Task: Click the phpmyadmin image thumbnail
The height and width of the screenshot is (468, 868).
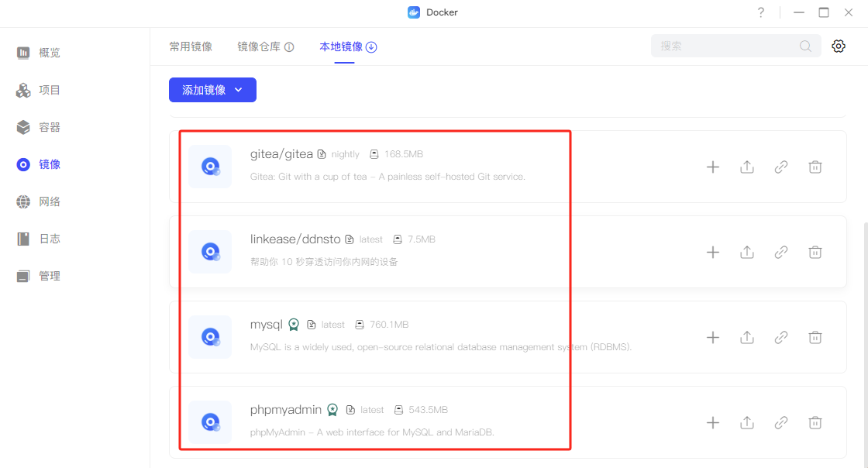Action: click(x=210, y=422)
